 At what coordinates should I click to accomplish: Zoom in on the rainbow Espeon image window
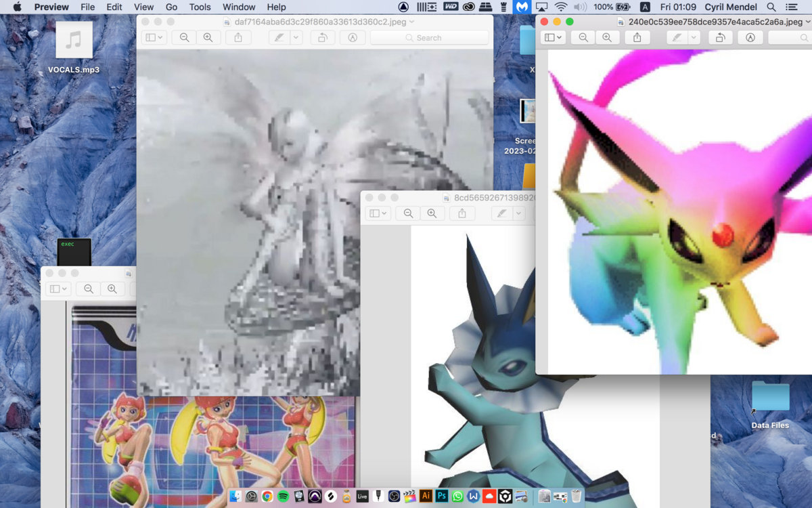pyautogui.click(x=606, y=38)
